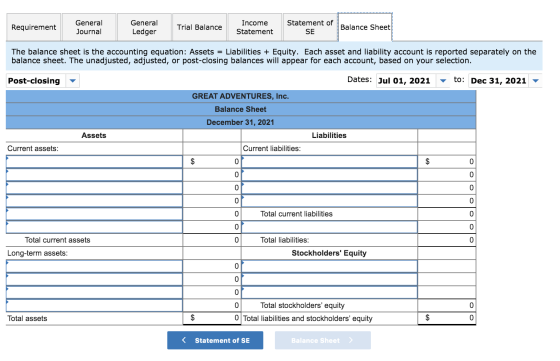This screenshot has height=361, width=560.
Task: Select the Balance Sheet tab
Action: (365, 27)
